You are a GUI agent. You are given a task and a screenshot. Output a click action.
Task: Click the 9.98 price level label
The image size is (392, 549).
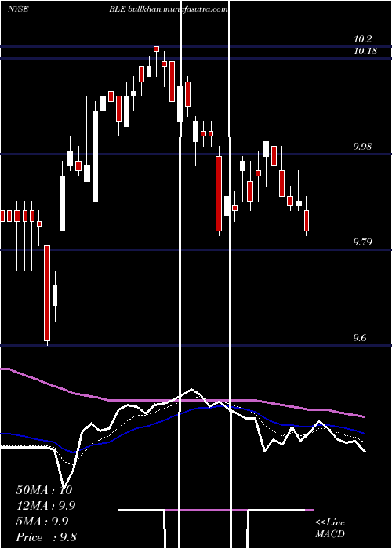(362, 147)
